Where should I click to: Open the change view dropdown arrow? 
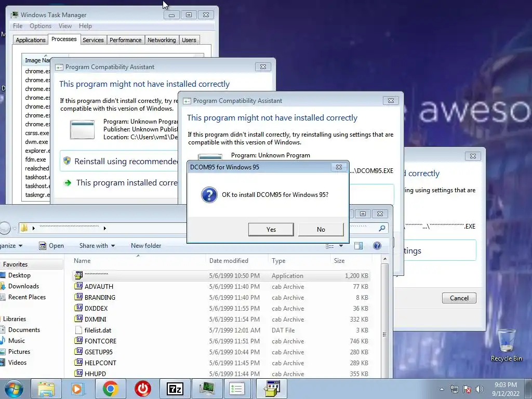point(341,246)
